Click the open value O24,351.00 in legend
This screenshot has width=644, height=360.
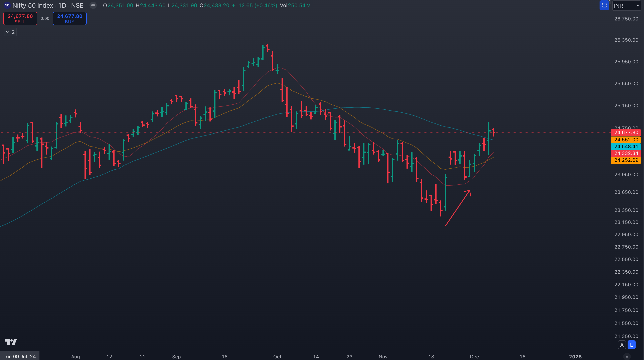point(118,5)
